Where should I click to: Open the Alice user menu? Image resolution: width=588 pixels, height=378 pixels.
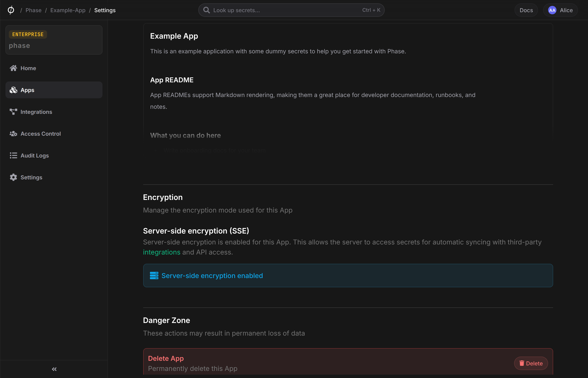pyautogui.click(x=560, y=10)
